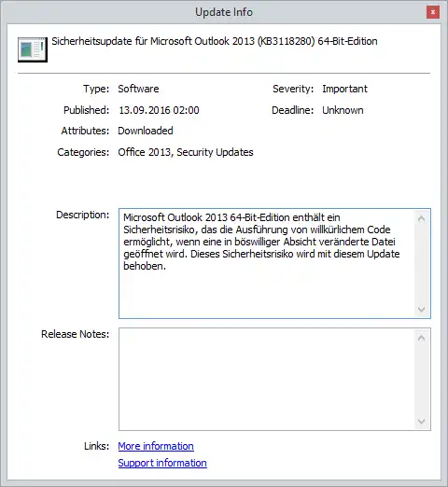This screenshot has width=448, height=487.
Task: Click the Severity value 'Important'
Action: (344, 89)
